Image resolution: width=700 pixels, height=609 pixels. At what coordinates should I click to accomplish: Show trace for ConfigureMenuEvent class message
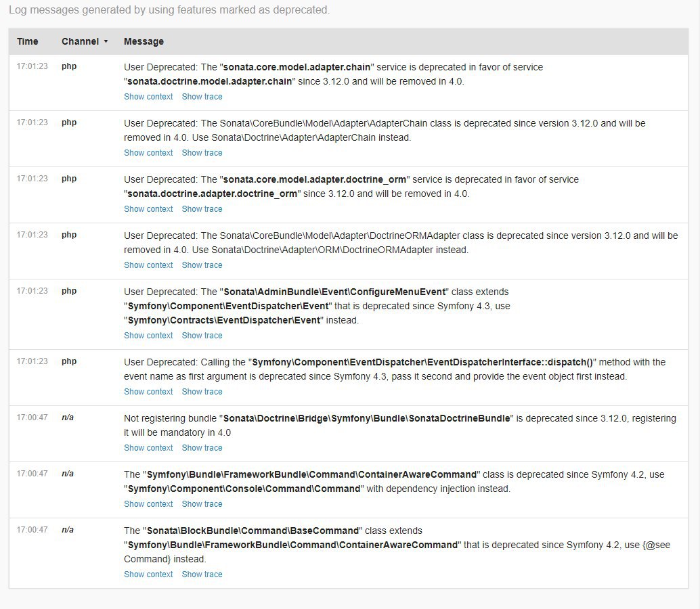point(202,336)
